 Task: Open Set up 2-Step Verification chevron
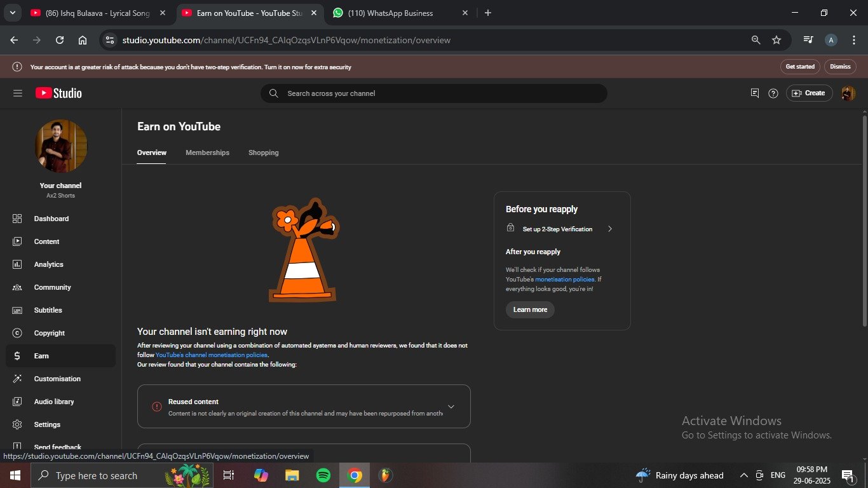point(609,229)
